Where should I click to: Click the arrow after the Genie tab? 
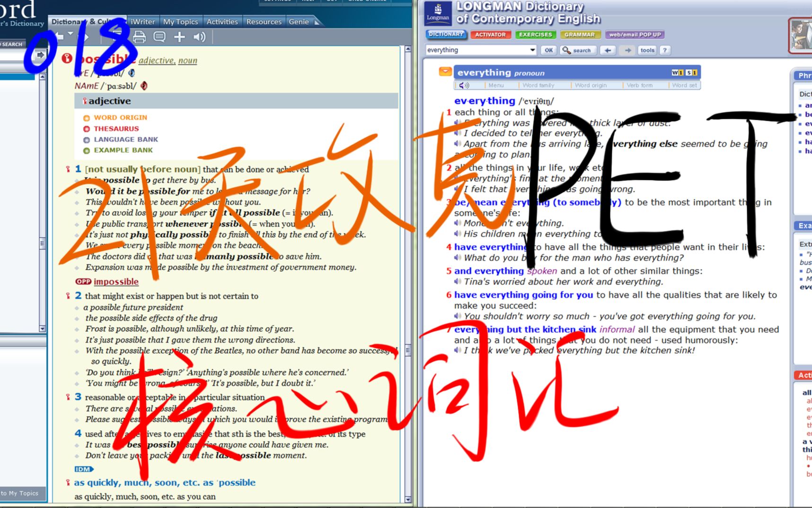pos(317,22)
